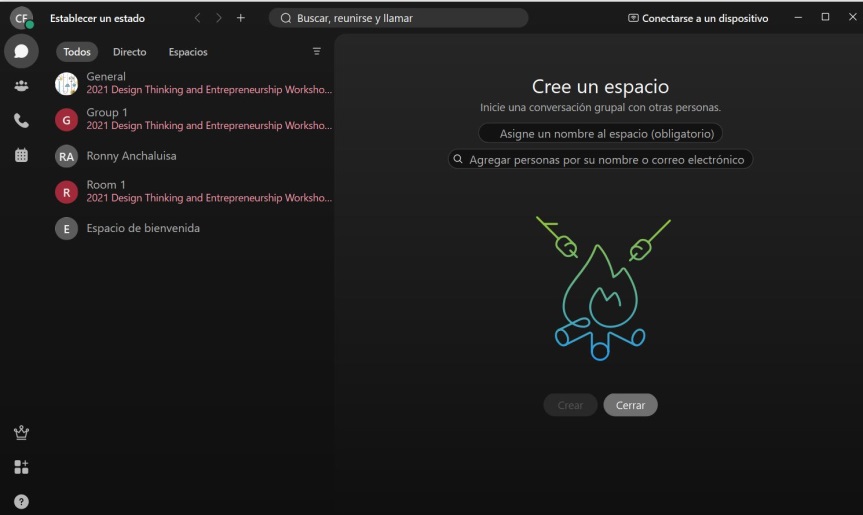This screenshot has width=863, height=515.
Task: Open Ronny Anchaluisa conversation
Action: click(193, 156)
